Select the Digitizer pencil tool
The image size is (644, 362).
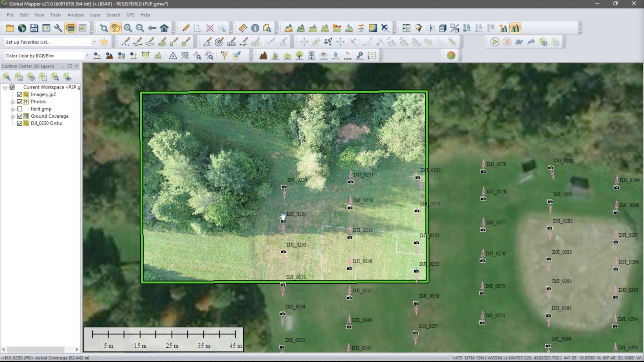tap(186, 28)
